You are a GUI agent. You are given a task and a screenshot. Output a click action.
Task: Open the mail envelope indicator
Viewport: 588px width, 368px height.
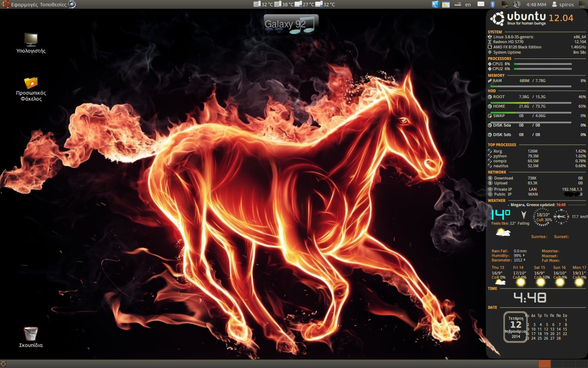click(481, 4)
